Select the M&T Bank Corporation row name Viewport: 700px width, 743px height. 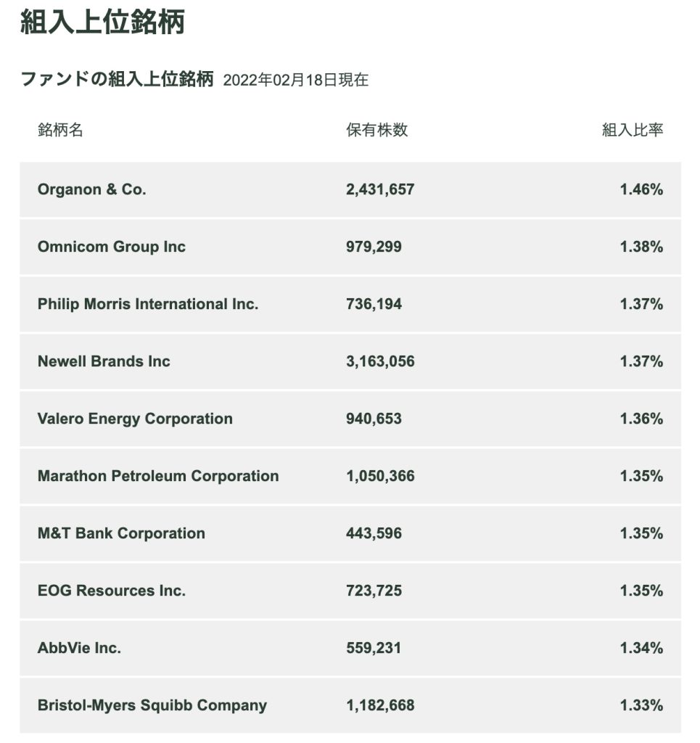tap(121, 533)
